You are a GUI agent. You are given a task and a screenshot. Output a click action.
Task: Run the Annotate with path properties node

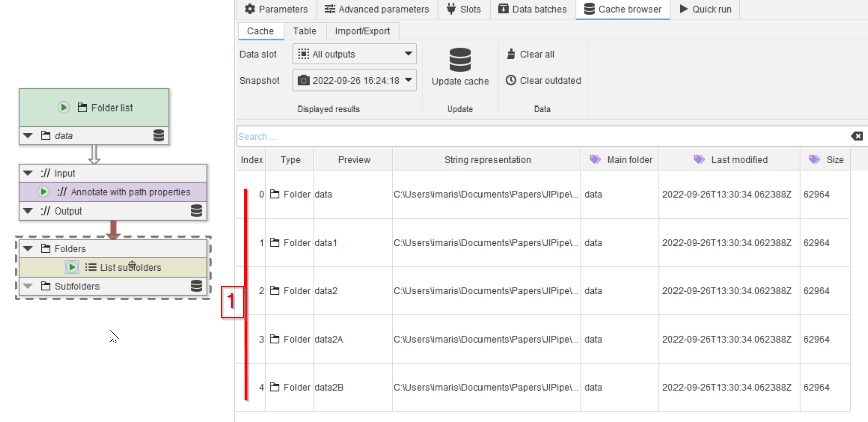coord(44,192)
